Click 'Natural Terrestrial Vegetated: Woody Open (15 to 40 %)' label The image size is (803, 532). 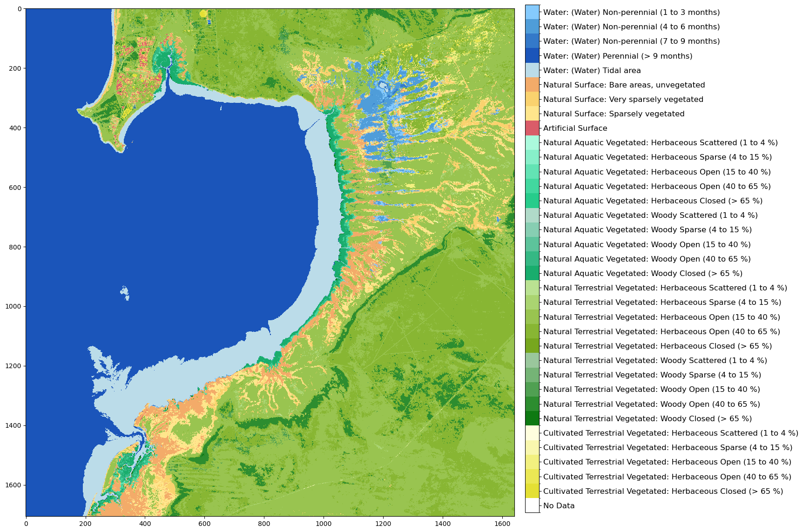coord(652,389)
